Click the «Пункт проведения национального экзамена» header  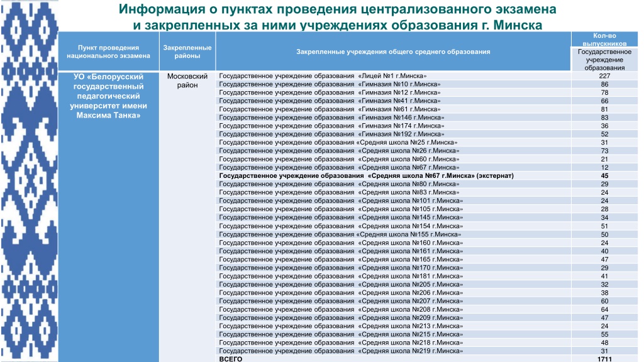pos(108,52)
